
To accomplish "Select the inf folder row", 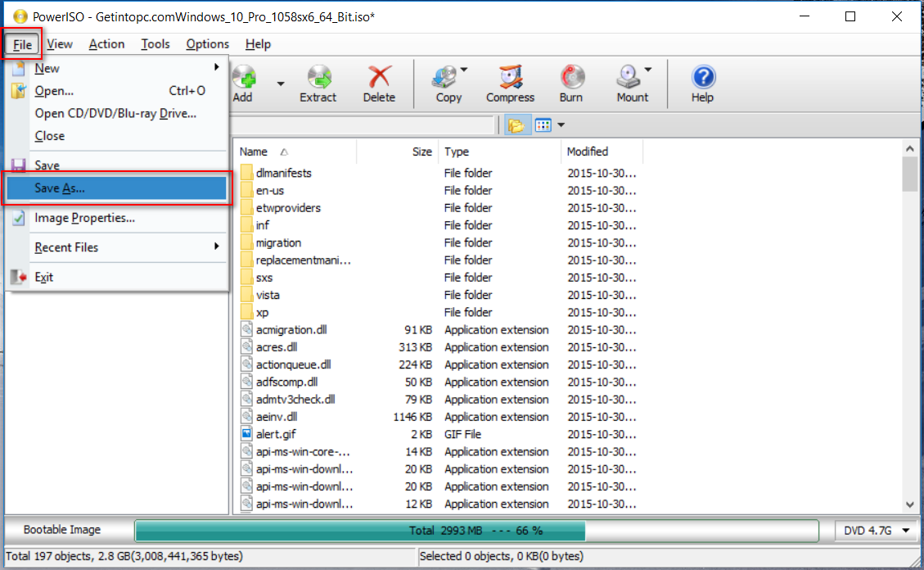I will [438, 225].
